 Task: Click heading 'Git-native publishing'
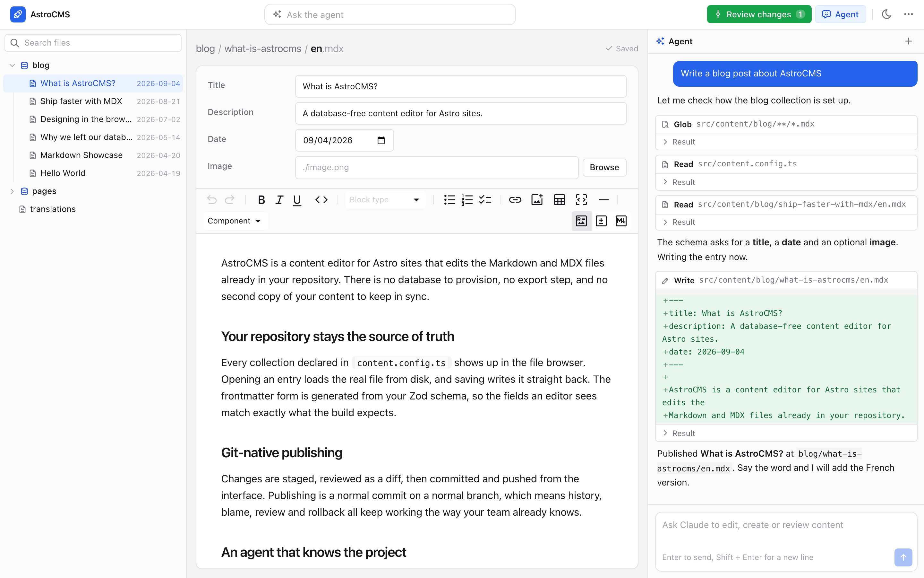(x=281, y=453)
